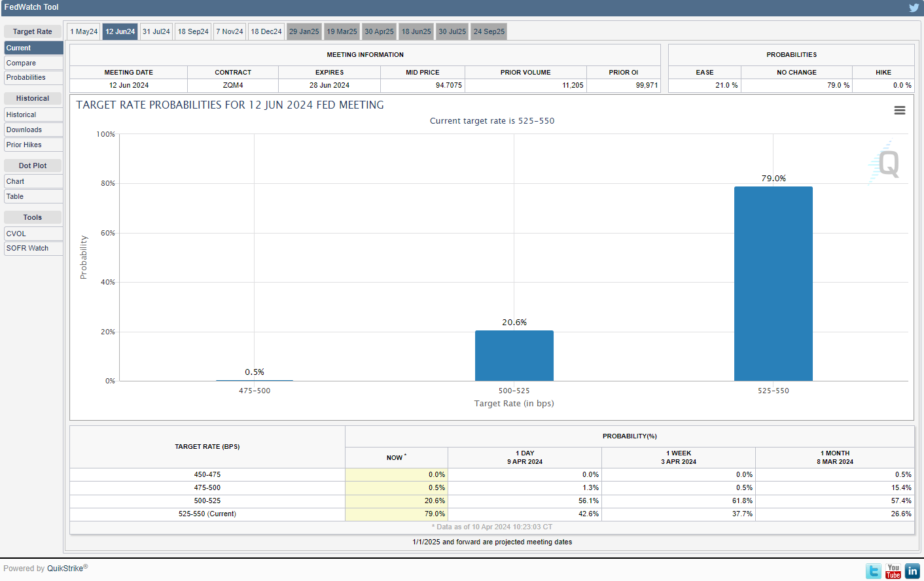
Task: Select the 24 Sep25 projected meeting tab
Action: [489, 31]
